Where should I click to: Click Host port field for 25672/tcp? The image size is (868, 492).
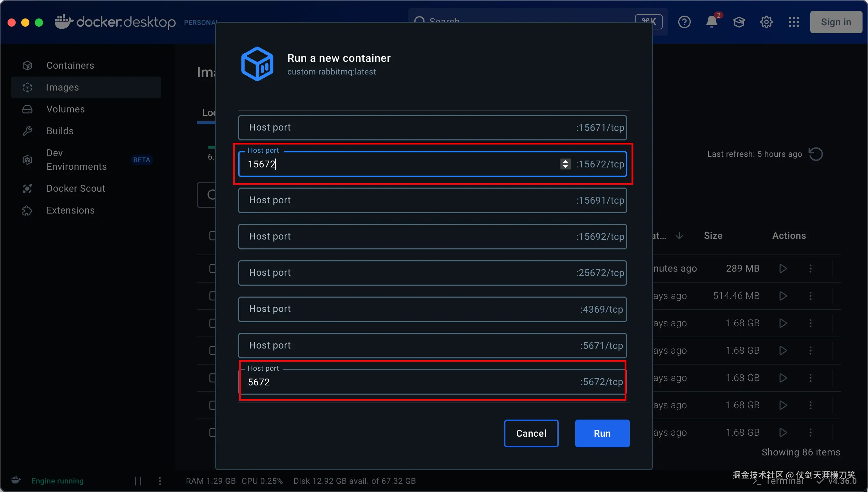coord(403,273)
